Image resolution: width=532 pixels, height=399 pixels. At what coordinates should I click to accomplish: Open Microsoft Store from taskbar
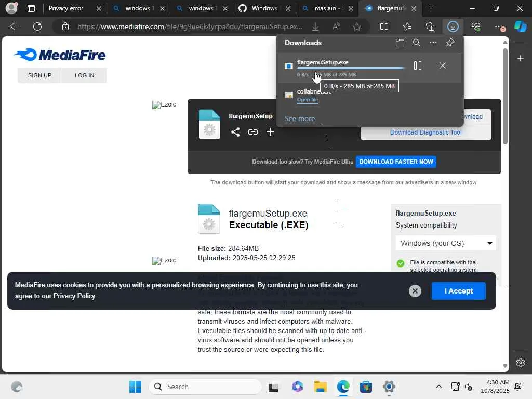[366, 387]
